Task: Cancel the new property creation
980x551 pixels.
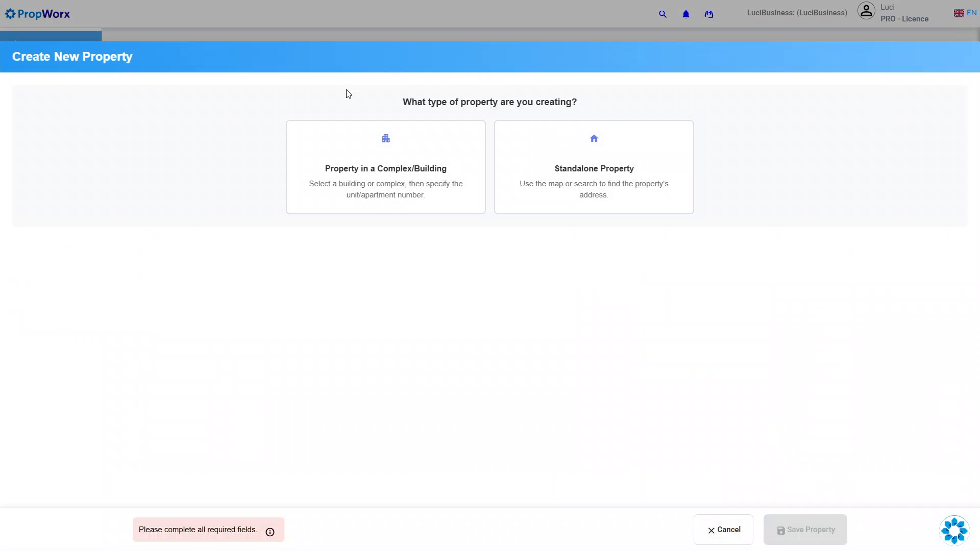Action: click(x=723, y=530)
